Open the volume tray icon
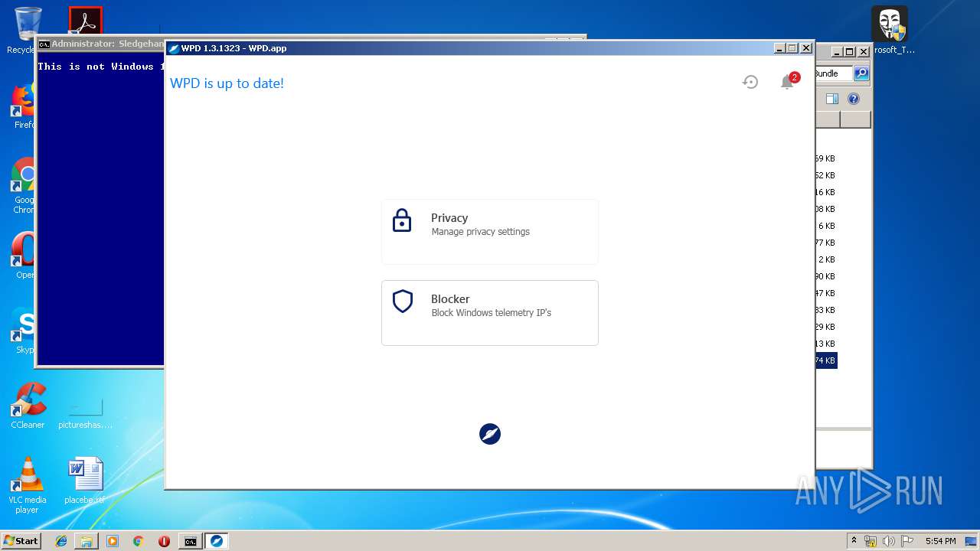 [x=888, y=541]
